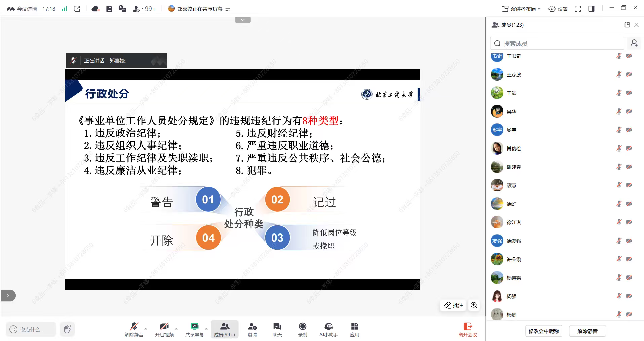Click the zoom-in magnifier near 批注
The image size is (644, 341).
pos(474,305)
